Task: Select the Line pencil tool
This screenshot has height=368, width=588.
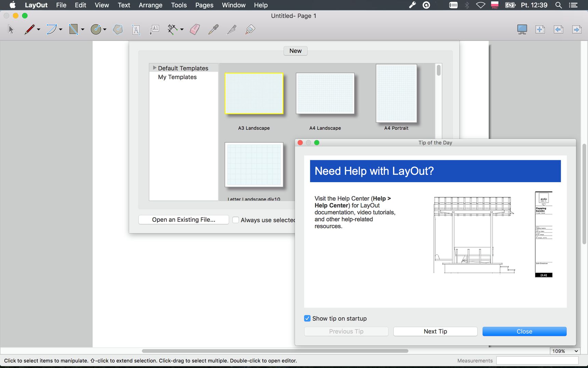Action: (29, 29)
